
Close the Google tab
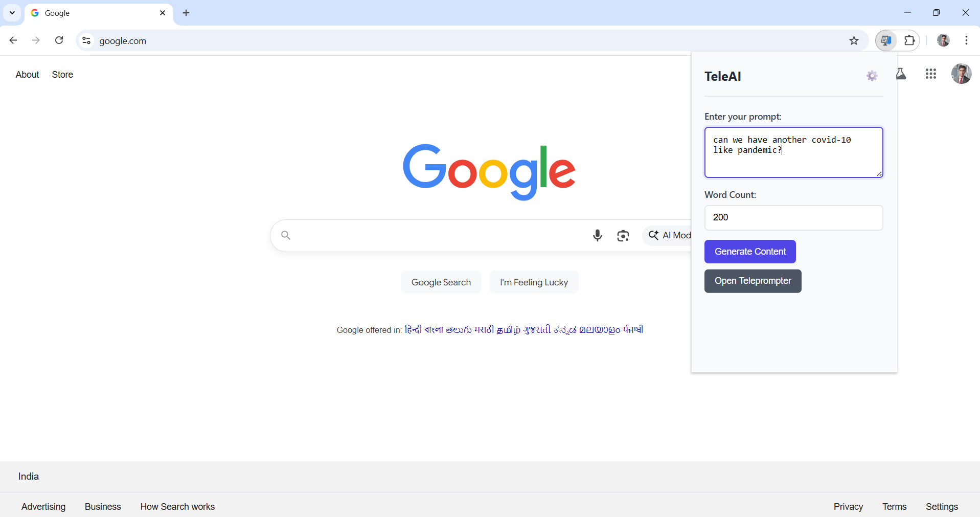(x=163, y=13)
